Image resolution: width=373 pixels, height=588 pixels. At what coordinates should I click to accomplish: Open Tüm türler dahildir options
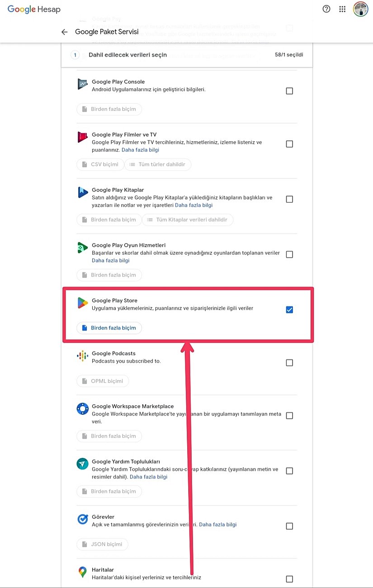pos(158,164)
